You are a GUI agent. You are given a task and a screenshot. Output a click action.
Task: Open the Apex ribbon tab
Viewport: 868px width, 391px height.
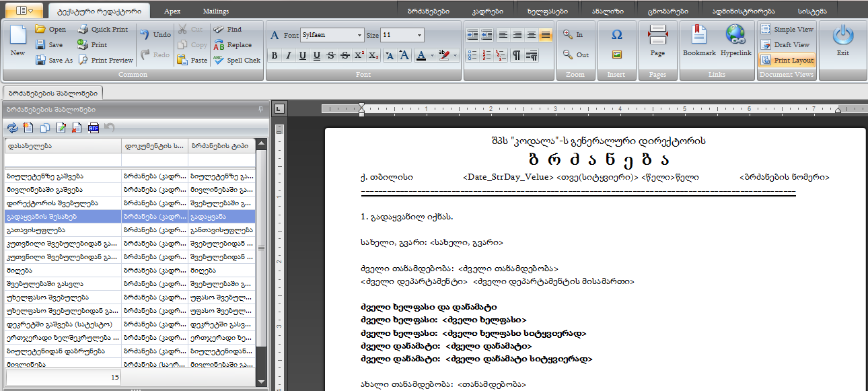(x=172, y=11)
